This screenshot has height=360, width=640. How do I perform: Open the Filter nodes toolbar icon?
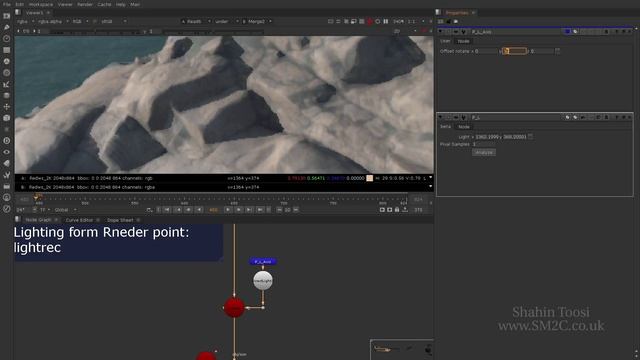[x=7, y=73]
